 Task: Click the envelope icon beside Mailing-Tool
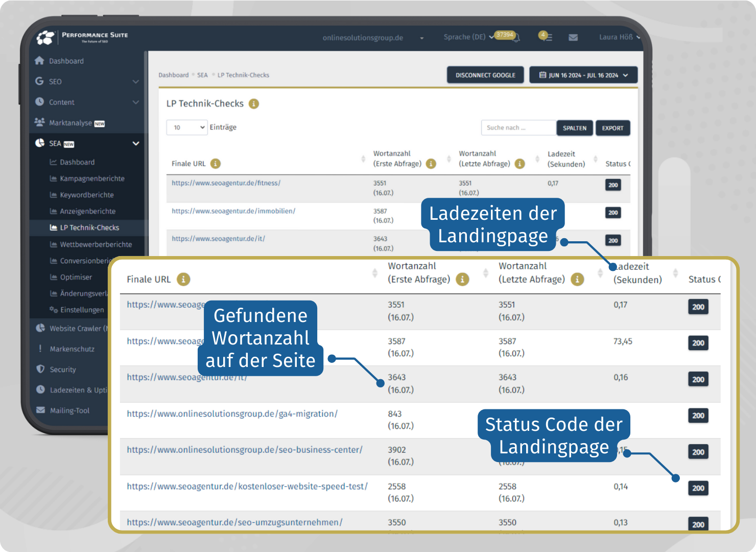[x=40, y=410]
